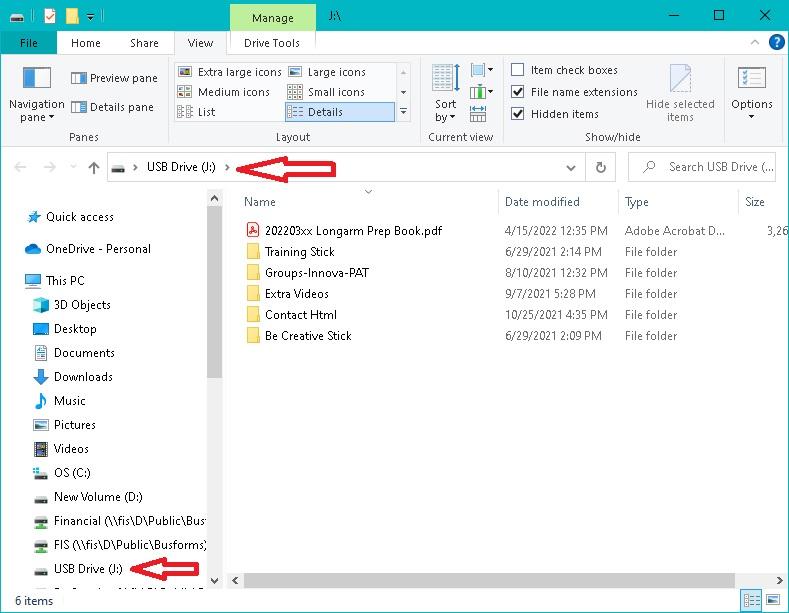The image size is (789, 613).
Task: Enable Item check boxes option
Action: click(518, 70)
